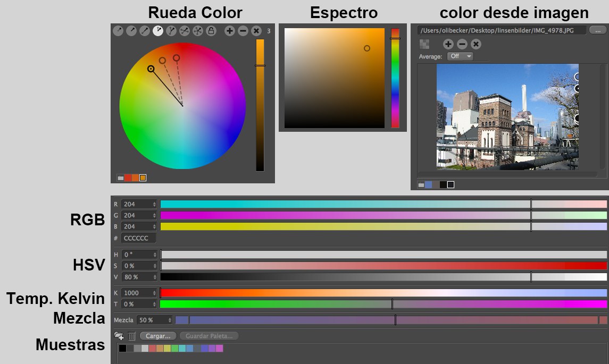Image resolution: width=609 pixels, height=364 pixels.
Task: Add a picker point with image panel plus
Action: [x=448, y=44]
